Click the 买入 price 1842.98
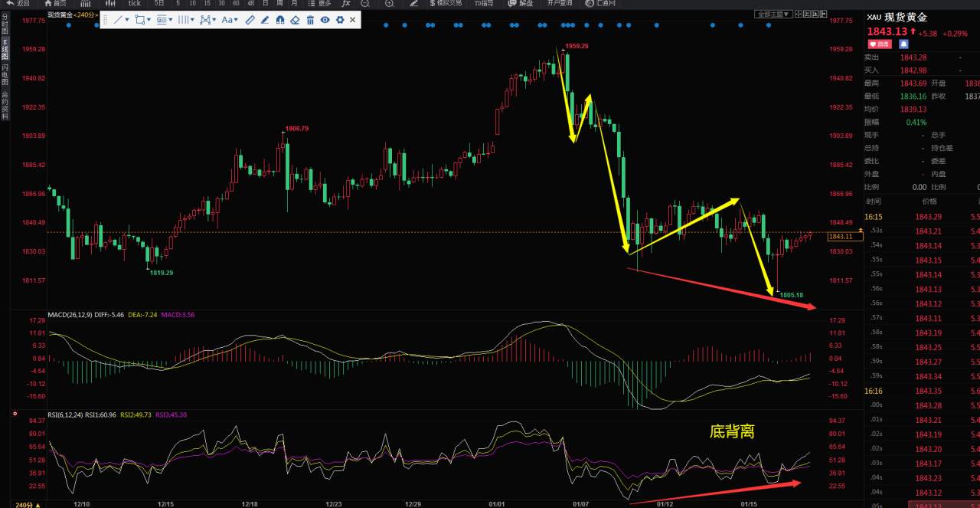980x508 pixels. [913, 70]
